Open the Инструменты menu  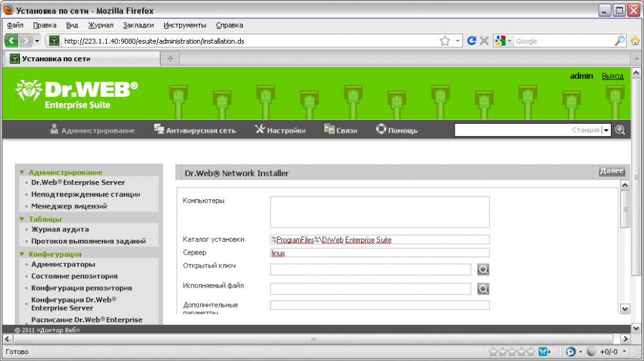coord(185,25)
